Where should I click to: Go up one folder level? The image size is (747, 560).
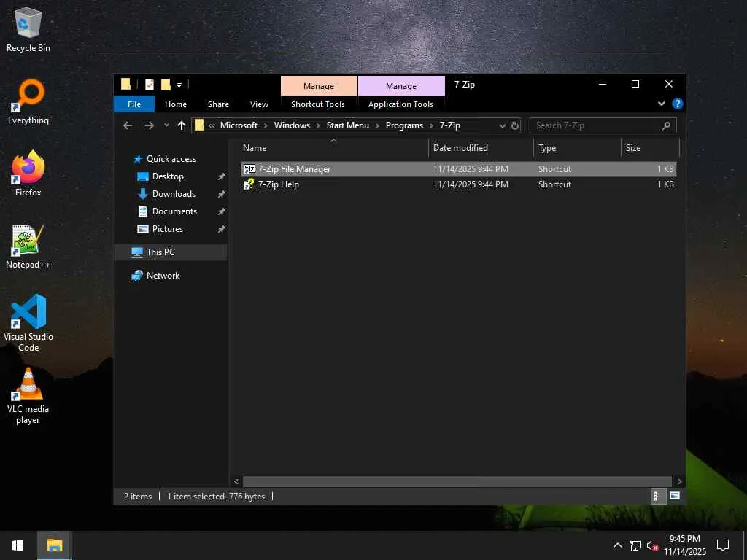tap(182, 125)
